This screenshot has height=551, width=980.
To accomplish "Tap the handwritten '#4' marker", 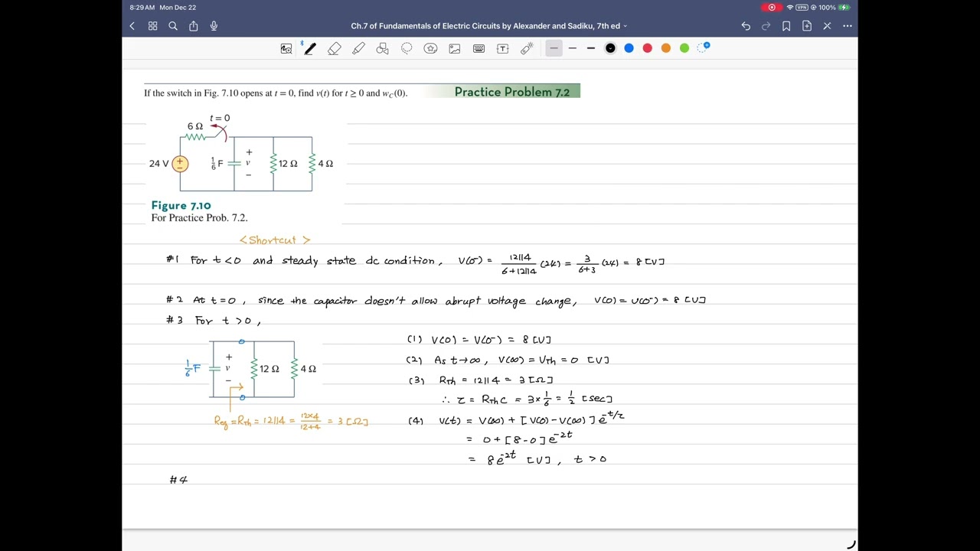I will pyautogui.click(x=178, y=480).
